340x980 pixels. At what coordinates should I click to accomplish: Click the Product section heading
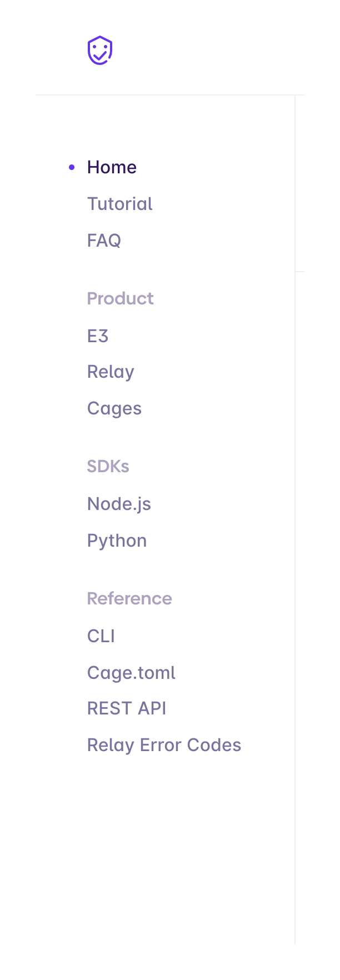pyautogui.click(x=121, y=298)
